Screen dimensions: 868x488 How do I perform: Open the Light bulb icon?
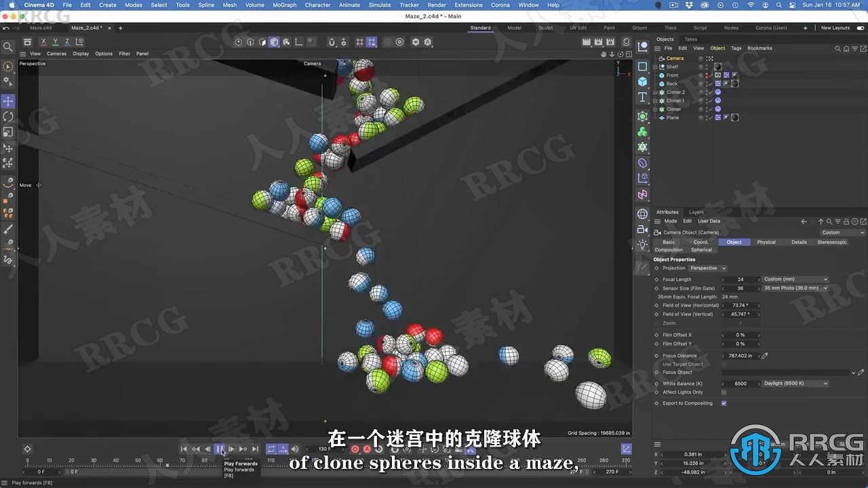642,245
